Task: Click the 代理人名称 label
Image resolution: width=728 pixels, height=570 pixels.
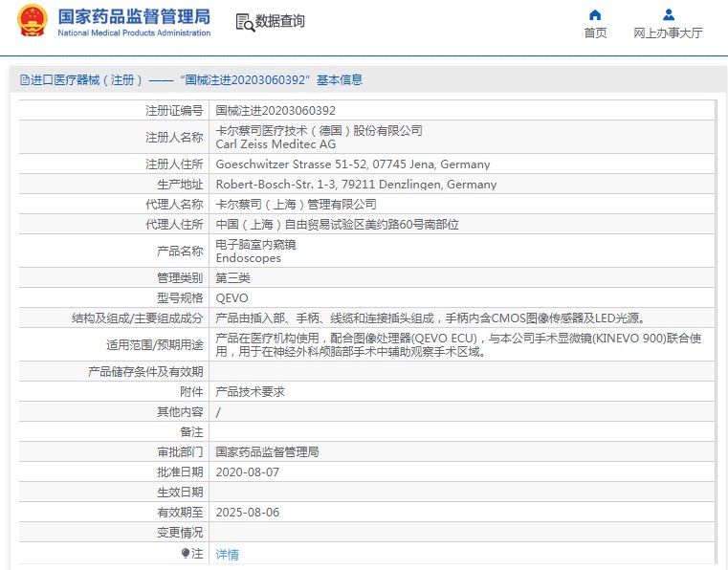Action: point(174,205)
